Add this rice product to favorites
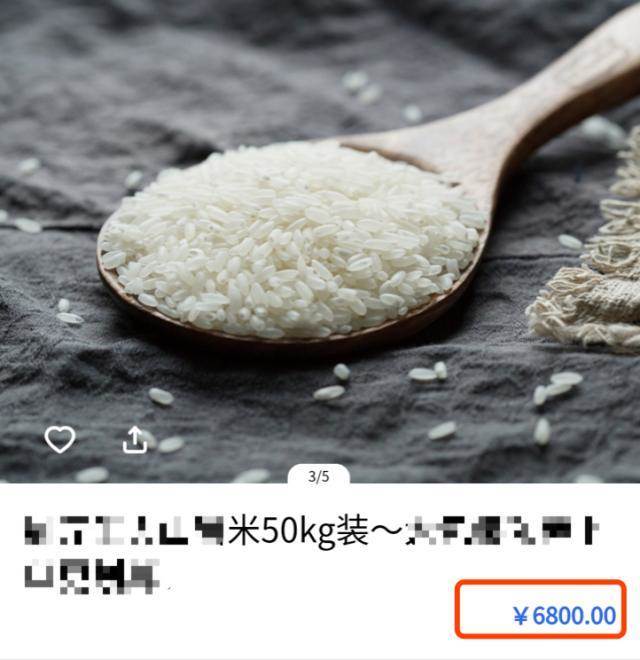640x660 pixels. point(60,439)
